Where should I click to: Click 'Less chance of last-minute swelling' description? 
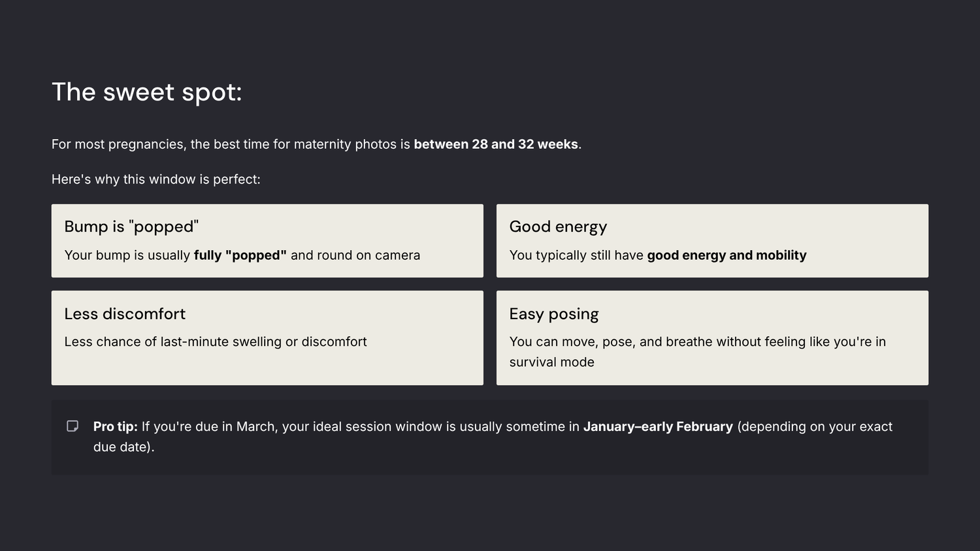coord(216,341)
